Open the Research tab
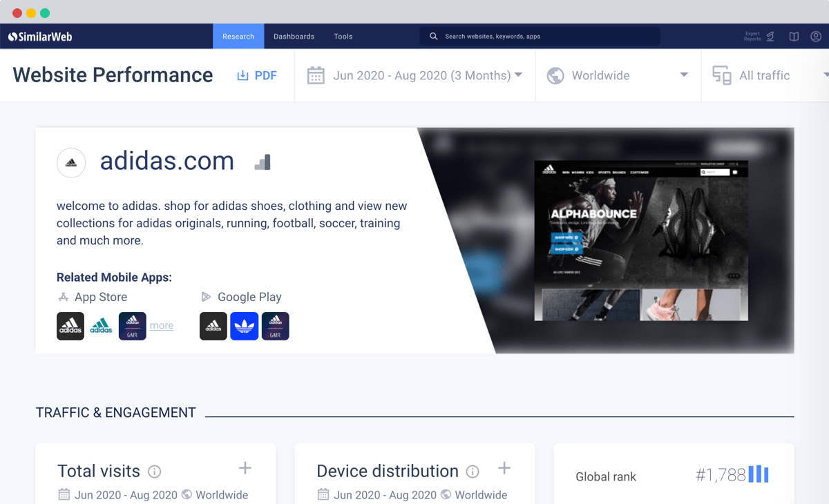Screen dimensions: 829x504 point(238,37)
